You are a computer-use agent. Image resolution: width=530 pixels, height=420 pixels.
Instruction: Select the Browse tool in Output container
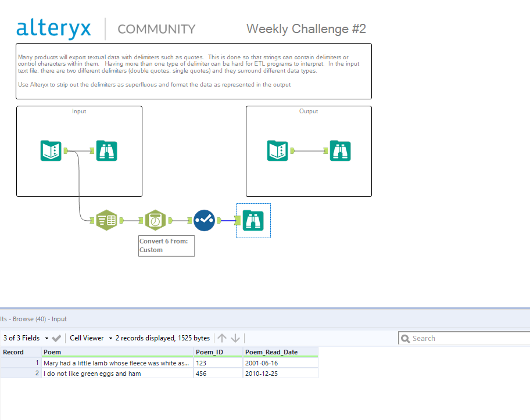coord(340,150)
